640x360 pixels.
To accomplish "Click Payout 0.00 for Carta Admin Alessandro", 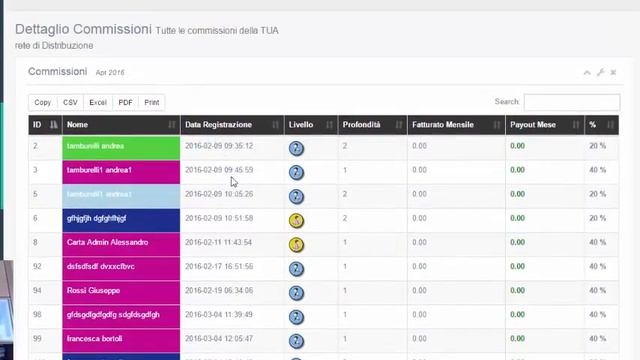I will [517, 242].
